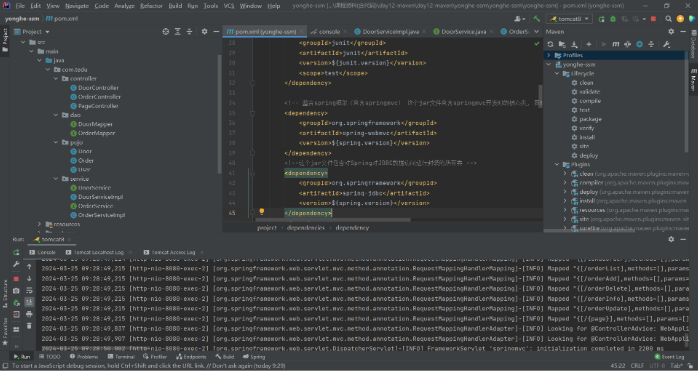Click the yellow intention lightbulb in editor
Image resolution: width=698 pixels, height=371 pixels.
tap(262, 212)
